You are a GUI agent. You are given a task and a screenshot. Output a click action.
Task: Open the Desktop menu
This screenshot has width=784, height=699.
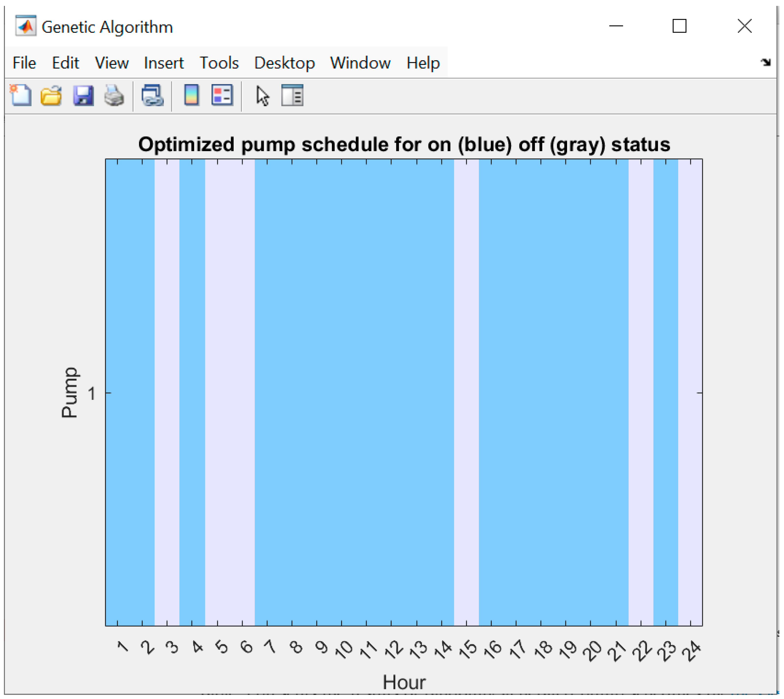(285, 62)
